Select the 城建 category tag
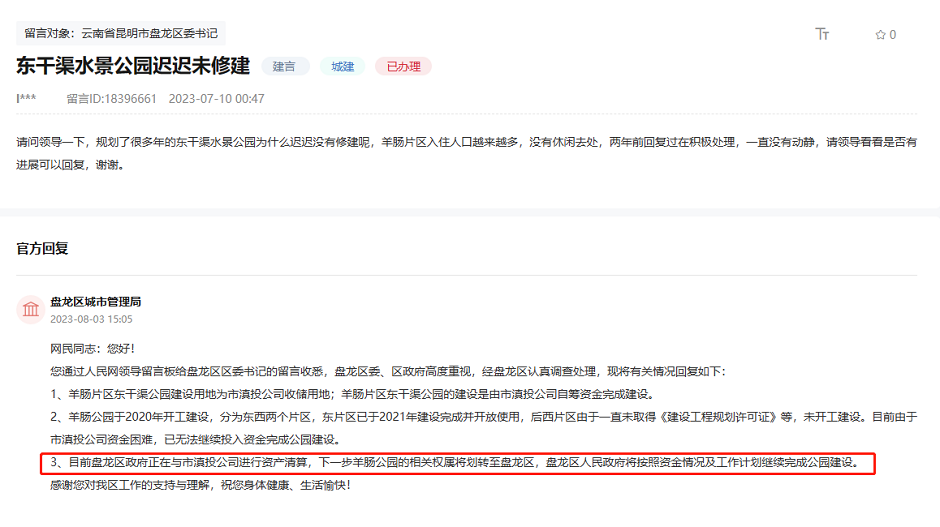The width and height of the screenshot is (940, 527). point(342,67)
